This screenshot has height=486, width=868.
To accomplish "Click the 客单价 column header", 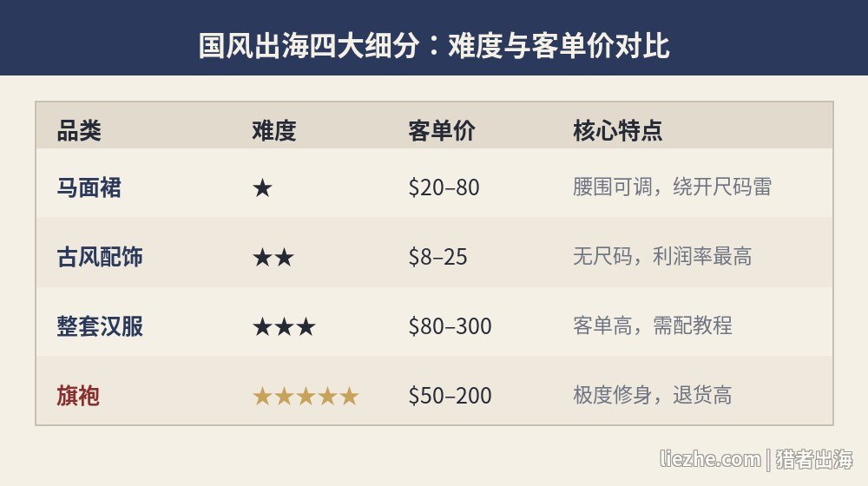I will click(x=441, y=131).
